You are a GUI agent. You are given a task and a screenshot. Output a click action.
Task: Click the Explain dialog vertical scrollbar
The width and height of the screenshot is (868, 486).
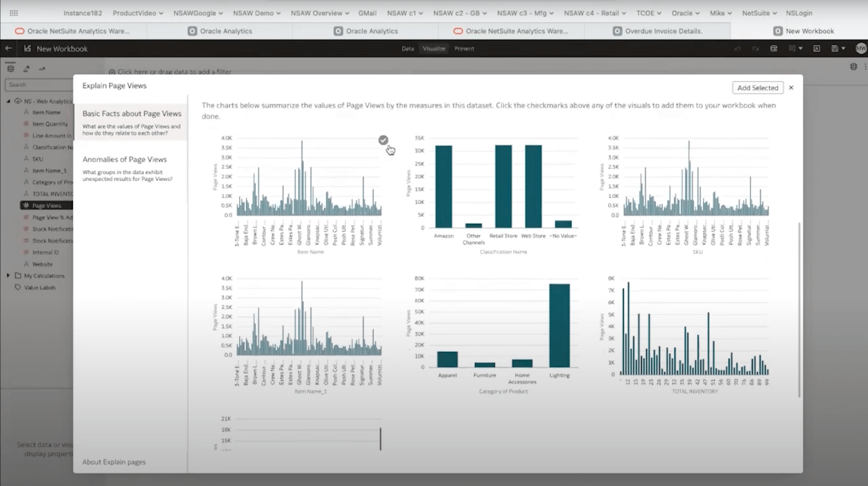coord(799,309)
